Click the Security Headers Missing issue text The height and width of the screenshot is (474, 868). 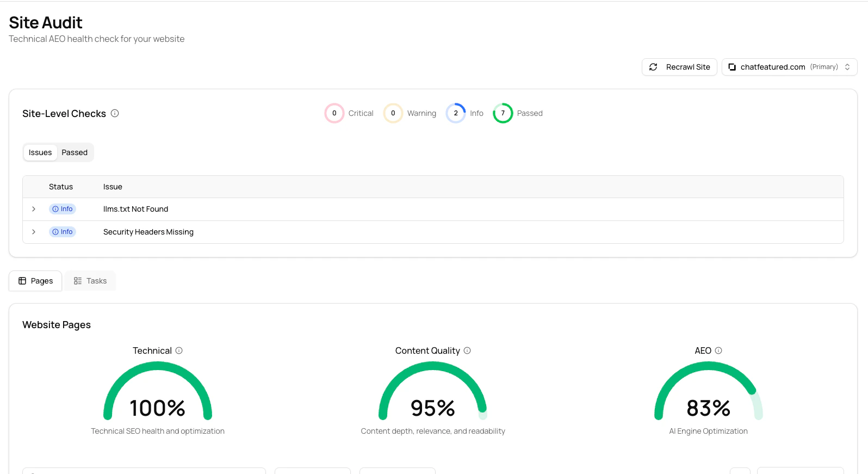point(148,232)
